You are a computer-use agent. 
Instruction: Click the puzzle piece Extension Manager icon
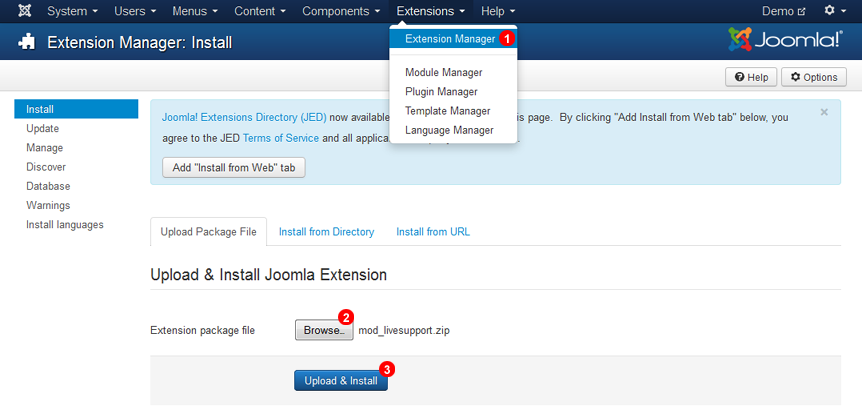(x=26, y=42)
